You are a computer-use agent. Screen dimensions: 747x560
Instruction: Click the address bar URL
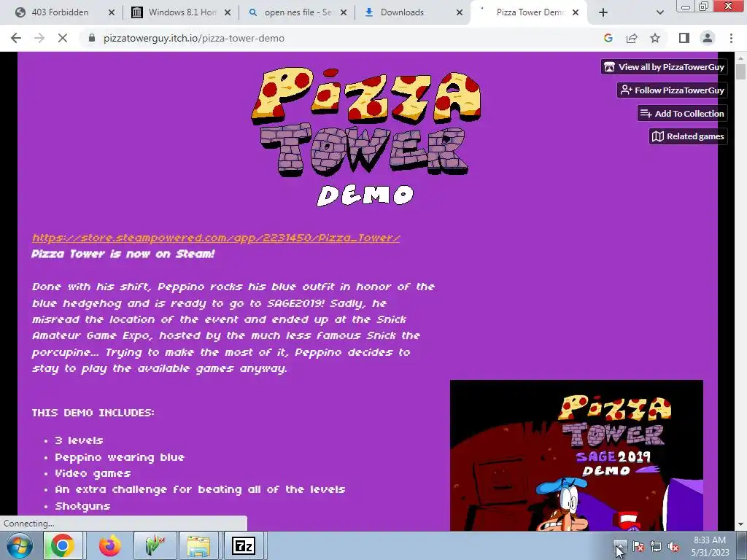[x=194, y=38]
